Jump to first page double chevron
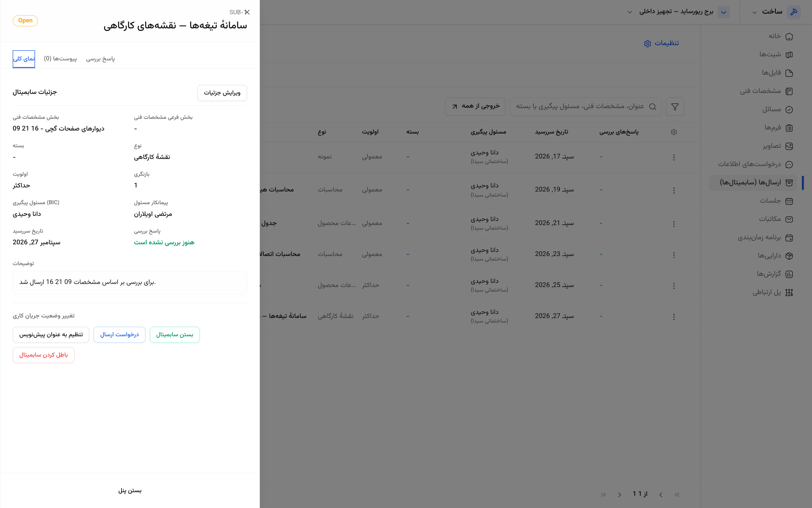812x508 pixels. click(x=677, y=495)
